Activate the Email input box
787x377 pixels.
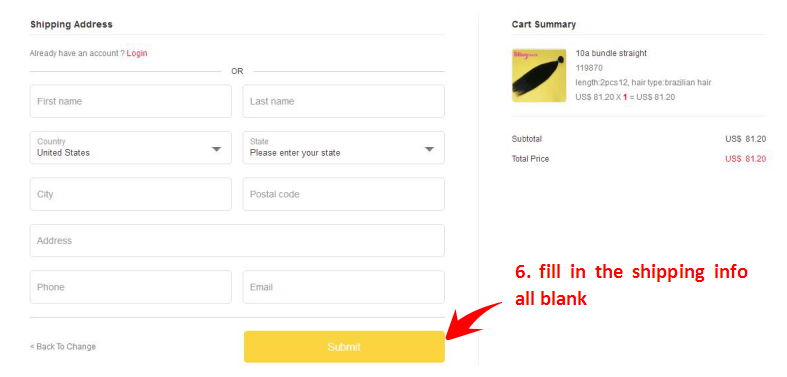click(x=343, y=287)
